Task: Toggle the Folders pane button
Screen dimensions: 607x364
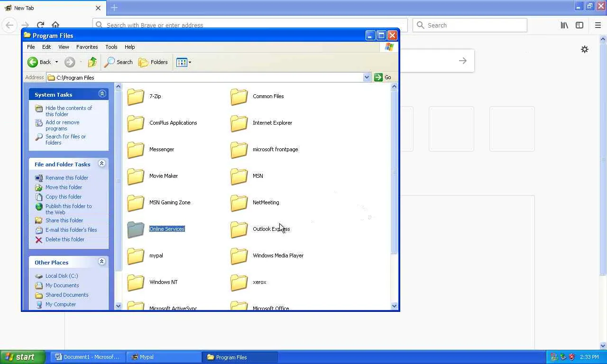Action: click(153, 62)
